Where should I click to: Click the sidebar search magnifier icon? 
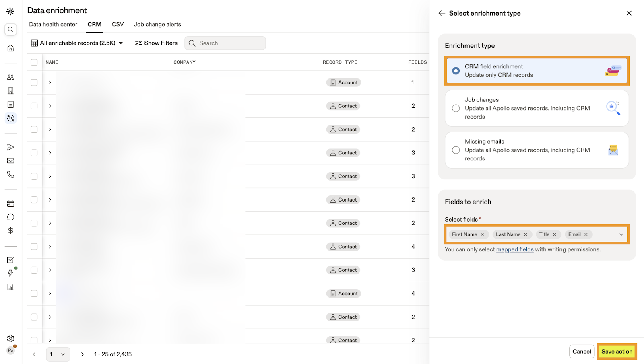pos(11,29)
